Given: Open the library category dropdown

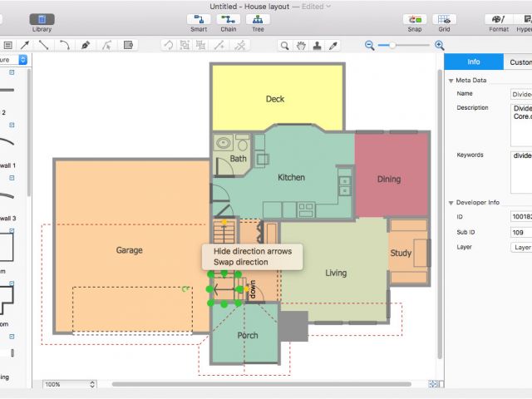Looking at the screenshot, I should point(23,60).
